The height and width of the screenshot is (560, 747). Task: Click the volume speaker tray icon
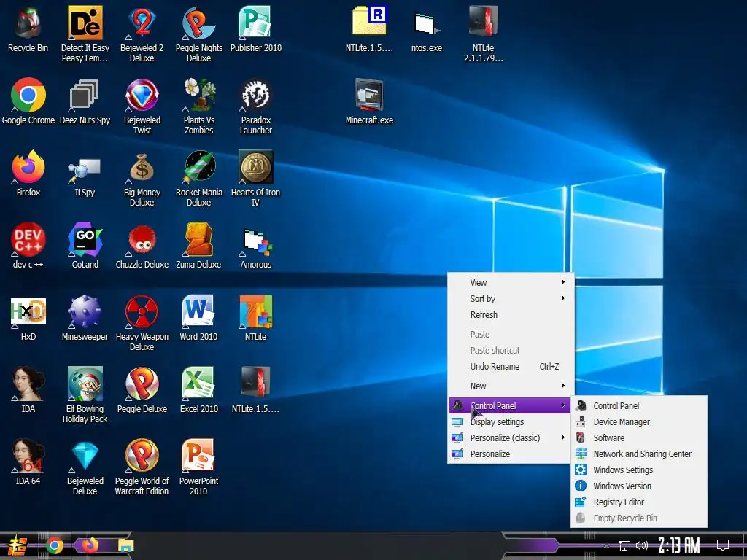[642, 545]
